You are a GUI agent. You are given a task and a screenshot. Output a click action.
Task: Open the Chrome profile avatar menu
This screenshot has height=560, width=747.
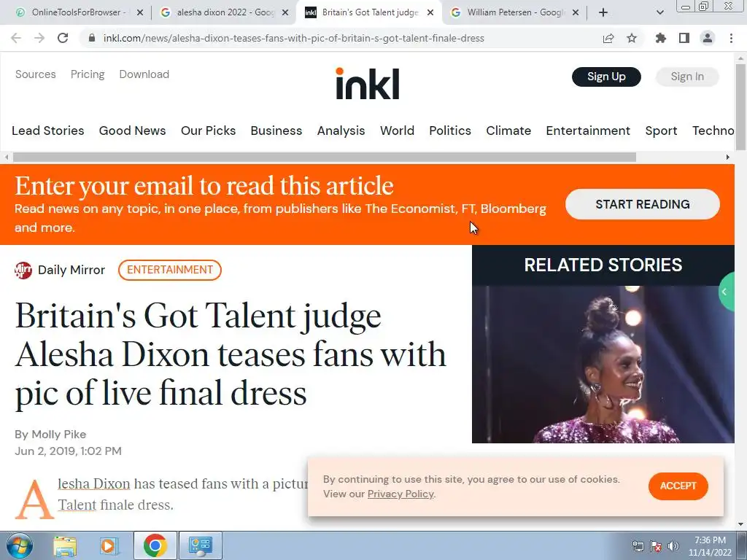[x=708, y=38]
